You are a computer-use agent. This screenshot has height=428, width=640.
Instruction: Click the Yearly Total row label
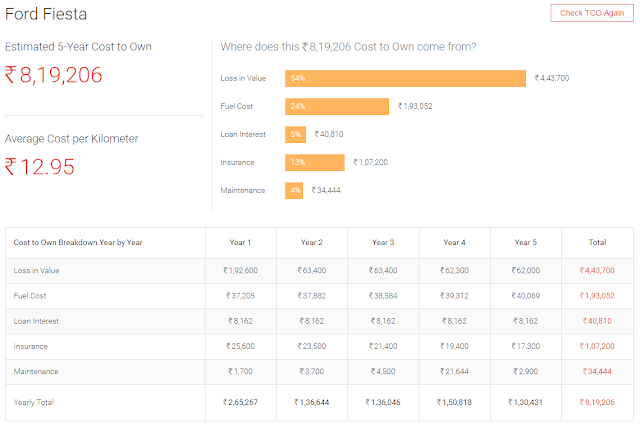click(34, 402)
